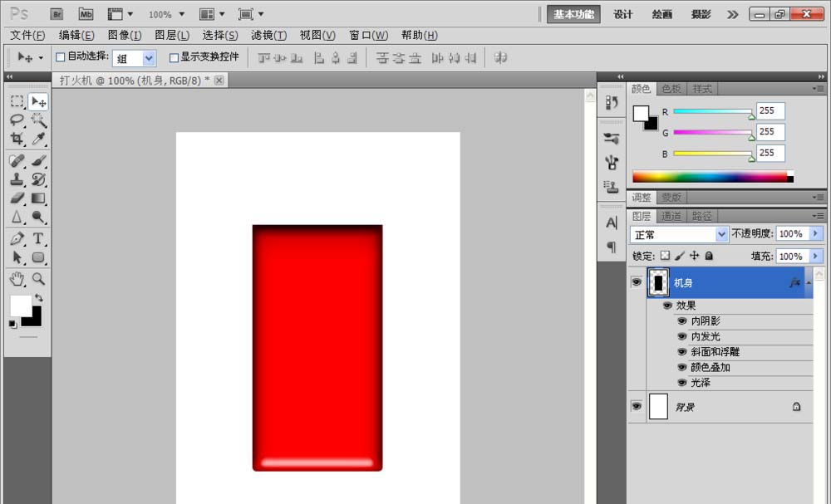This screenshot has width=831, height=504.
Task: Launch Bridge with the Br toolbar icon
Action: coord(57,14)
